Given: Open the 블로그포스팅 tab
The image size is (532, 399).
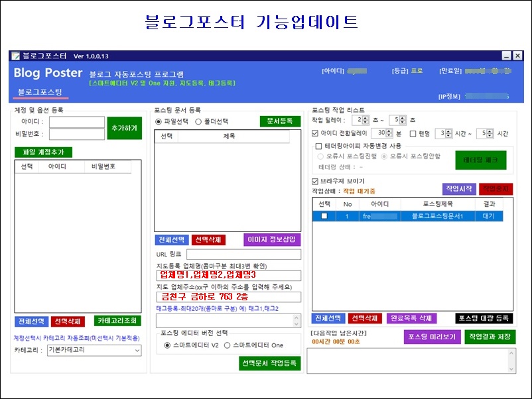Looking at the screenshot, I should coord(40,92).
